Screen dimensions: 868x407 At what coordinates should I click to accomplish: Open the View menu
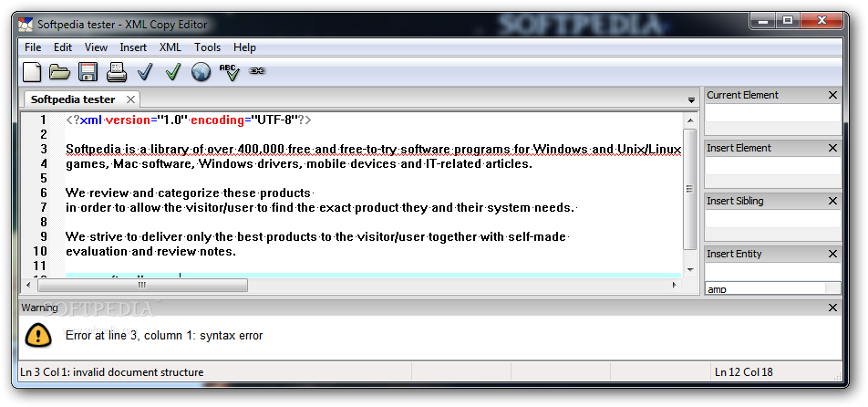[96, 47]
